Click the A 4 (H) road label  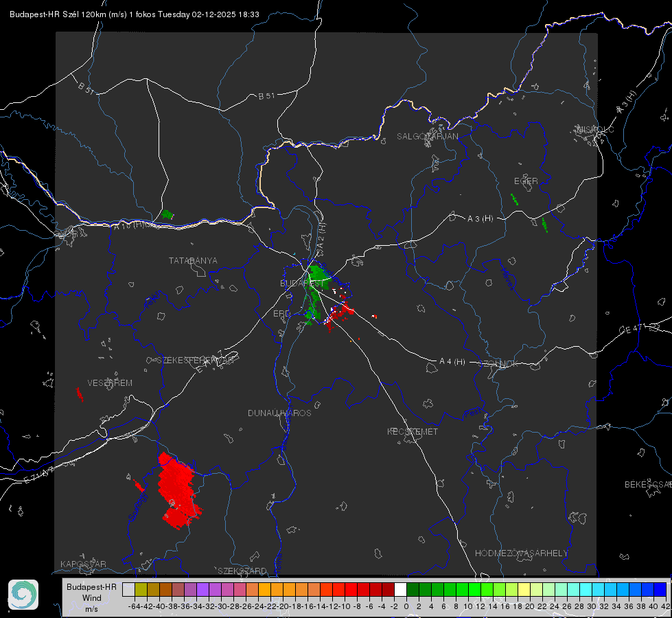click(x=452, y=362)
